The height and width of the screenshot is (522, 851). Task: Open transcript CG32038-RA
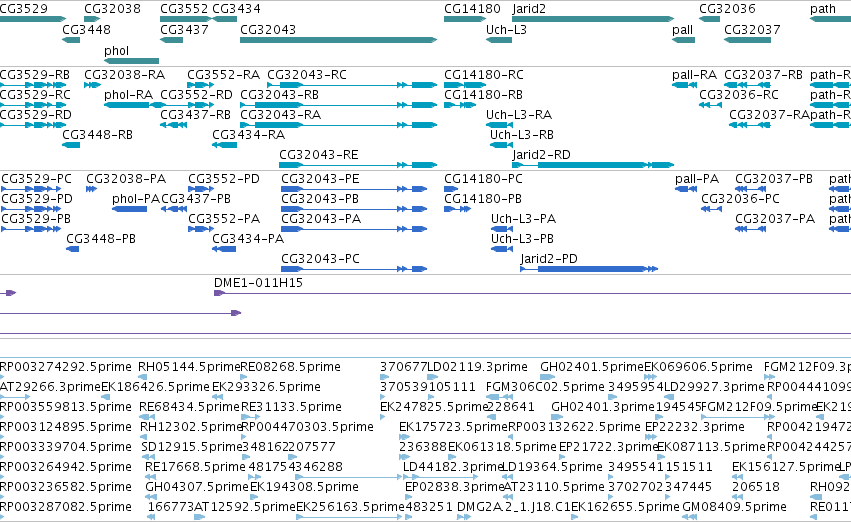click(125, 74)
